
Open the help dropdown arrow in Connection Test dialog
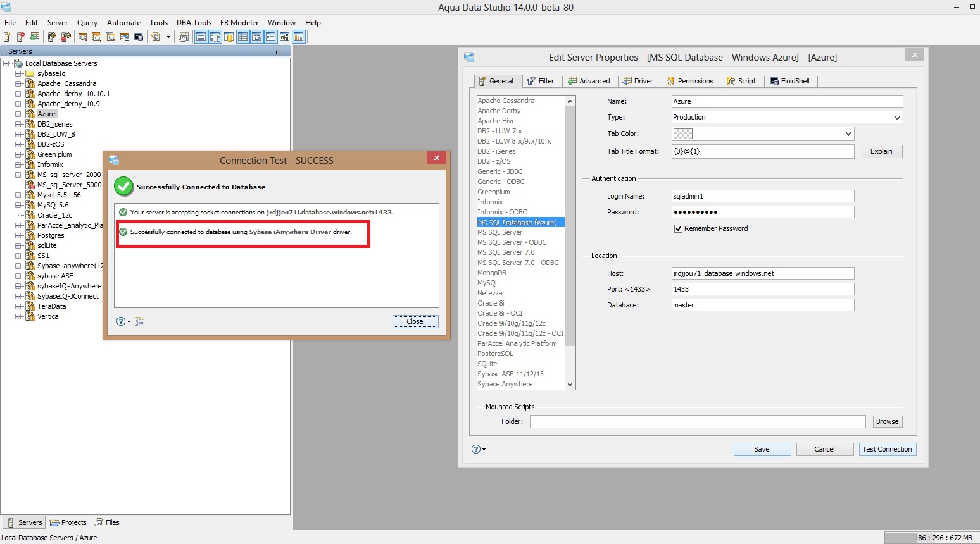(129, 322)
